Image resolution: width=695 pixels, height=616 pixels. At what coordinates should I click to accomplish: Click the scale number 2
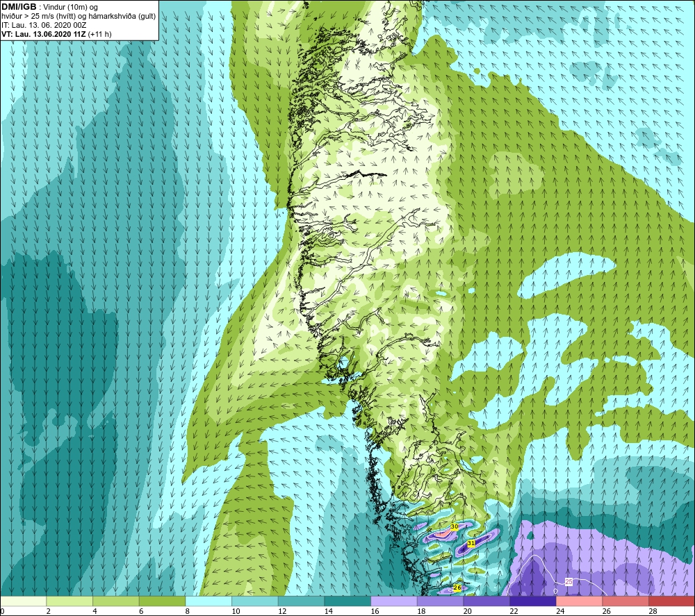49,611
